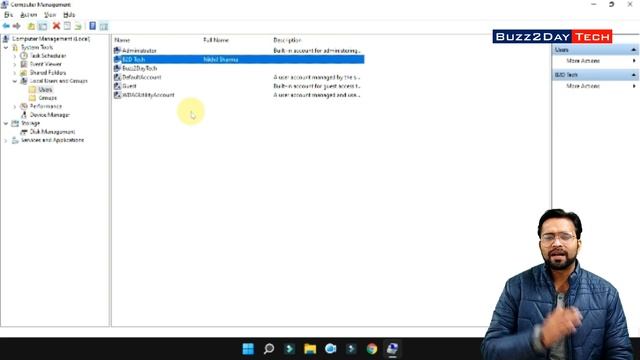Click the Guest description 'Built-in account for guest access'
The width and height of the screenshot is (640, 360).
coord(316,86)
